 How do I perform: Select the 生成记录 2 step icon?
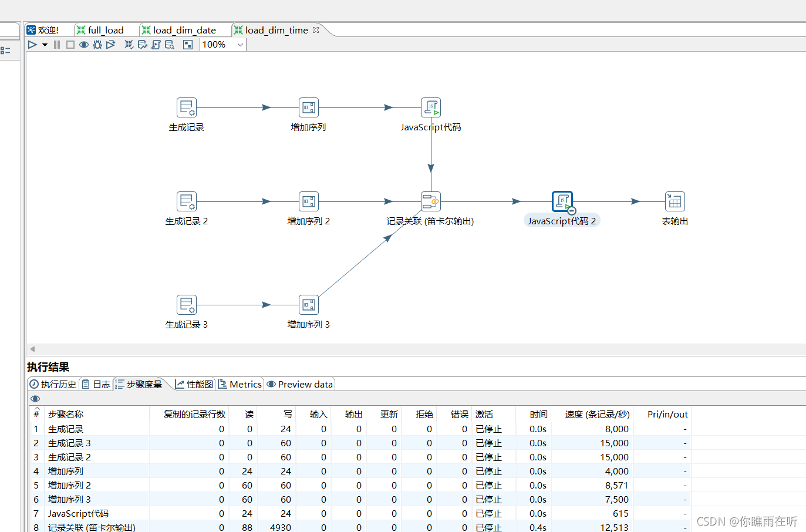coord(187,201)
